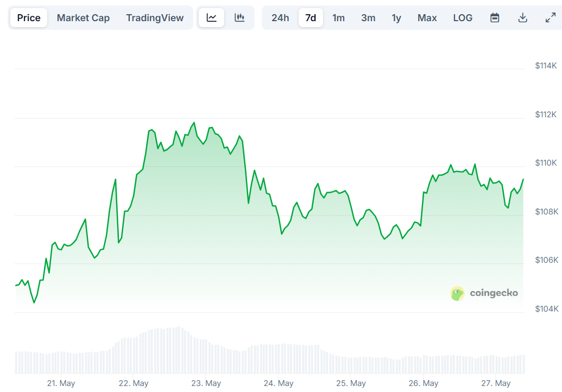Click the $104K axis label
562x392 pixels.
click(x=547, y=308)
